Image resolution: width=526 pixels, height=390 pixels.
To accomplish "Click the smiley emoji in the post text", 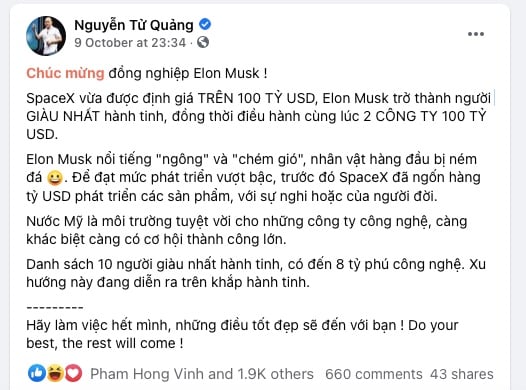I will [x=55, y=178].
